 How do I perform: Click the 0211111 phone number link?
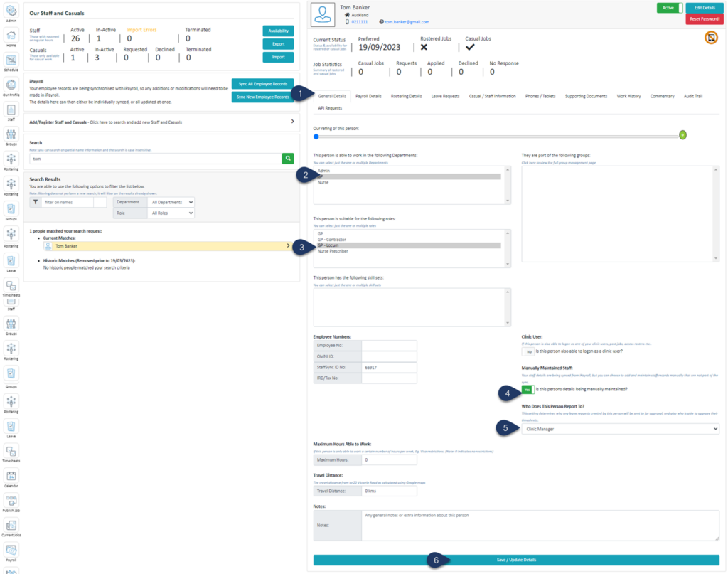coord(359,22)
